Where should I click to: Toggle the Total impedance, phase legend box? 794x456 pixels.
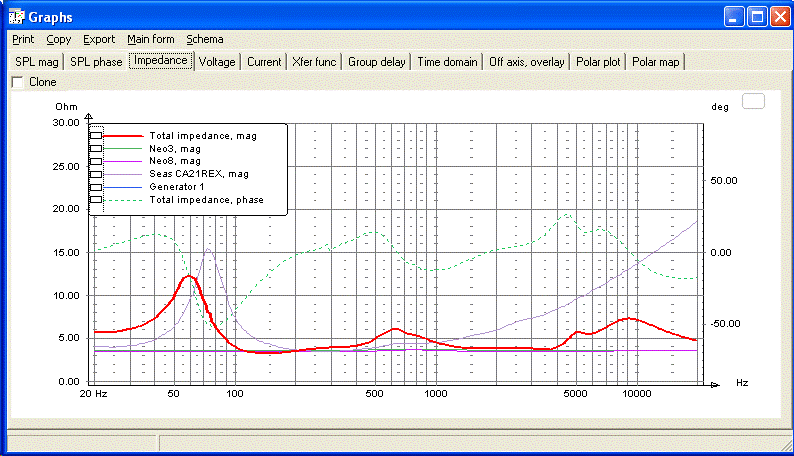pyautogui.click(x=96, y=200)
